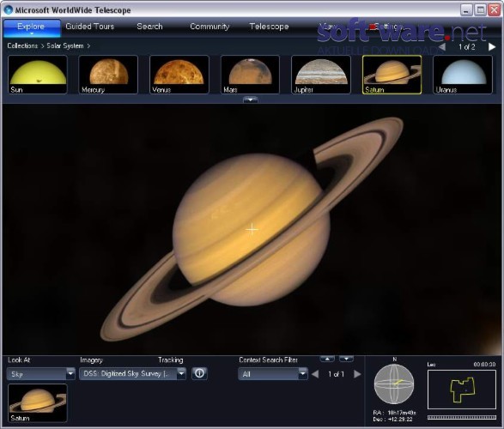Image resolution: width=504 pixels, height=429 pixels.
Task: Go to next context search page
Action: 357,374
